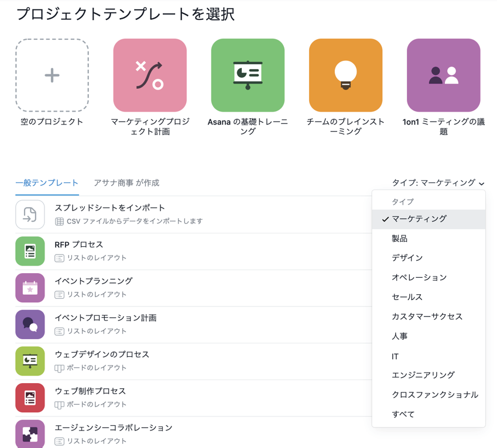
Task: Select すべて to show all template types
Action: point(400,413)
